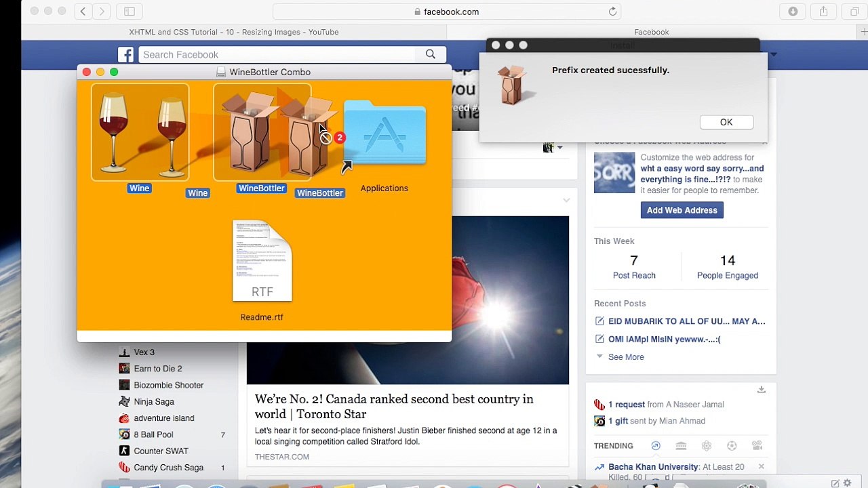Click the People Engaged count
The height and width of the screenshot is (488, 868).
tap(728, 261)
